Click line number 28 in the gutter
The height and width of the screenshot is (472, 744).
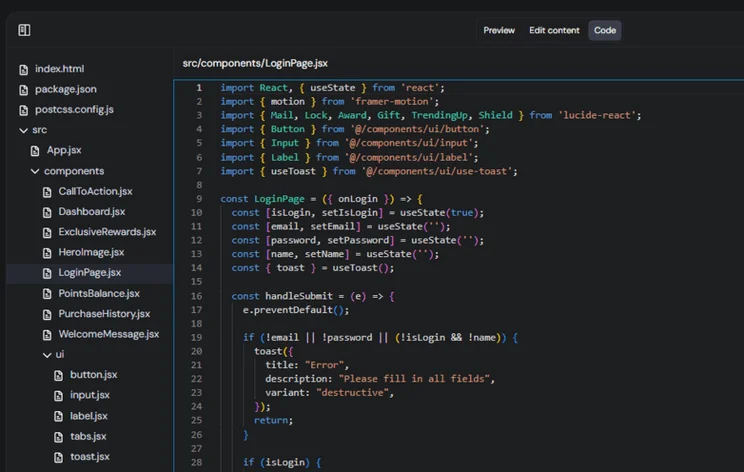tap(196, 462)
